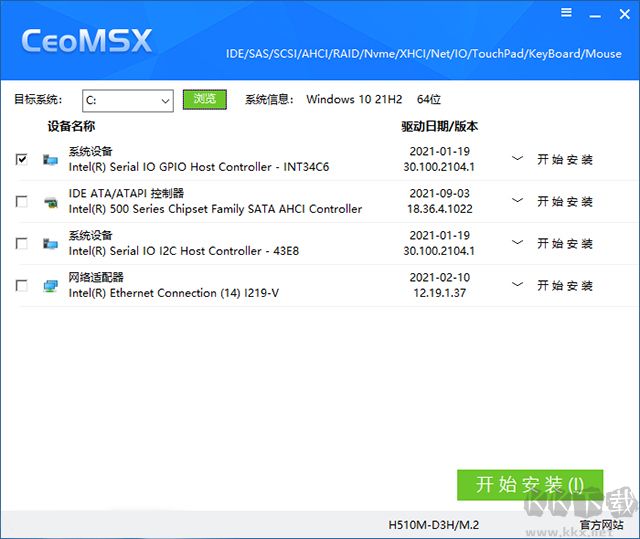Click 开始安装 for SATA AHCI Controller row
This screenshot has width=640, height=539.
[564, 201]
